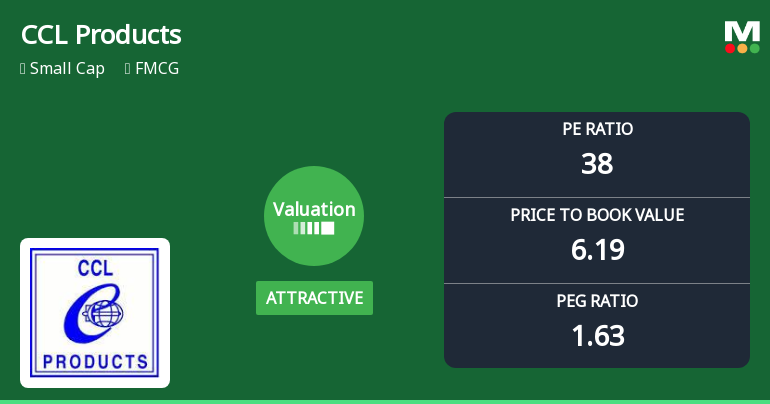The width and height of the screenshot is (770, 404).
Task: Click the PEG ratio value 1.63
Action: coord(597,335)
